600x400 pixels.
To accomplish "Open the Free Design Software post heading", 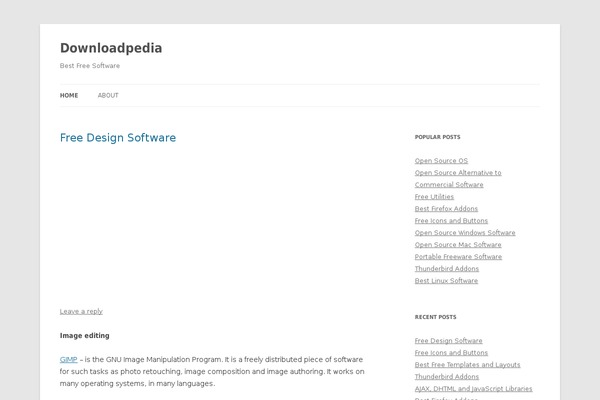I will click(118, 137).
